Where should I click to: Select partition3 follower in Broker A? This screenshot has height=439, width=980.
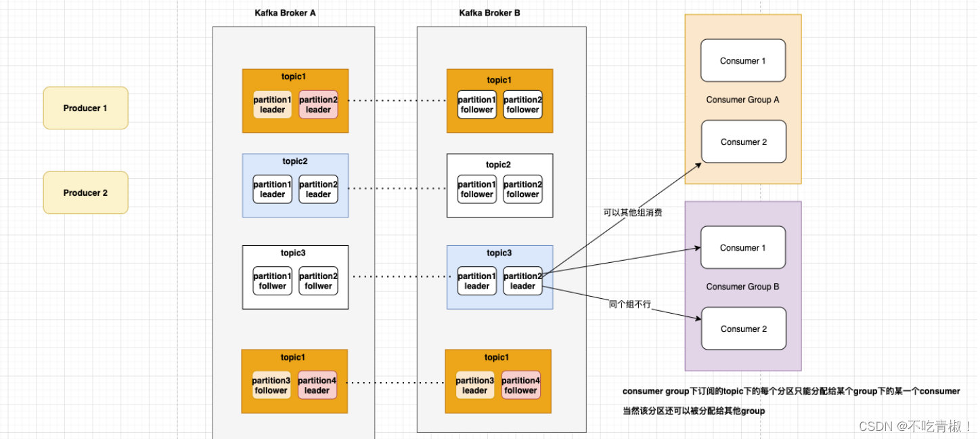coord(271,385)
